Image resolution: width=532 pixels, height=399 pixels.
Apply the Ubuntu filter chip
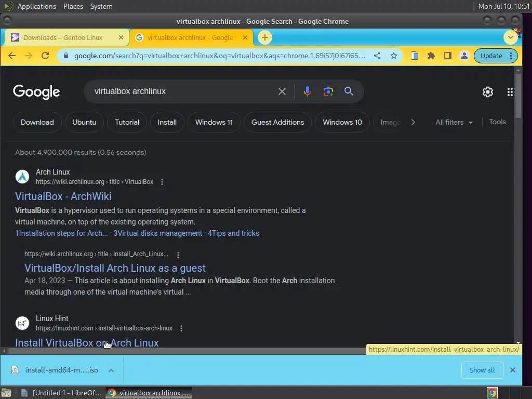coord(84,122)
